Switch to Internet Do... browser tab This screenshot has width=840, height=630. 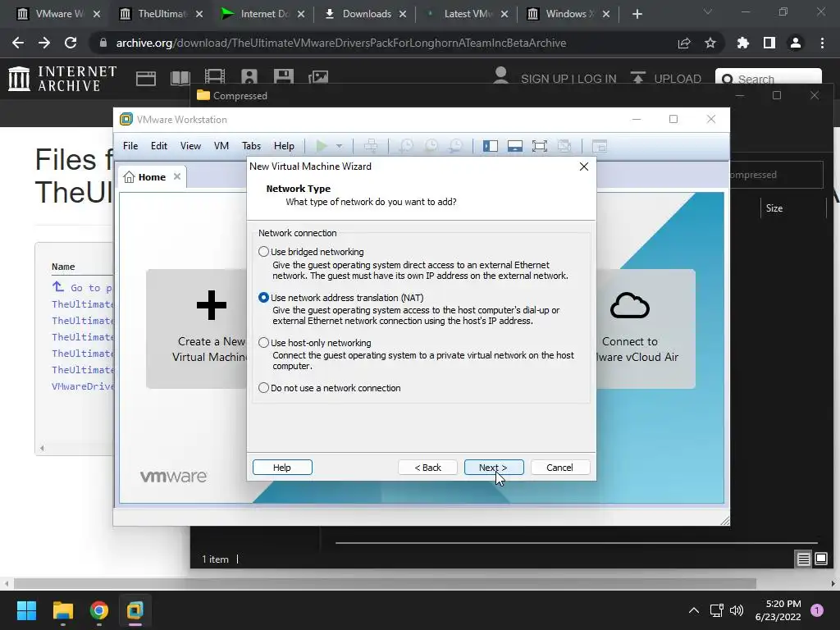pos(262,14)
